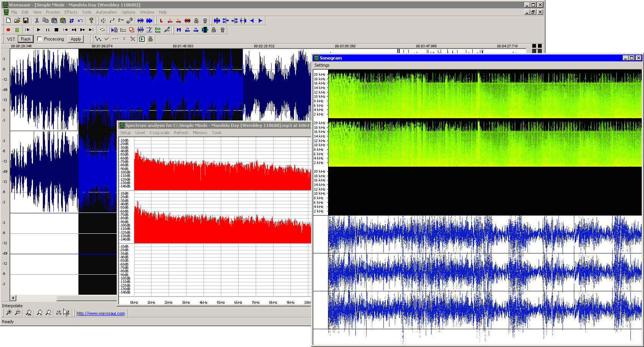Screen dimensions: 644x347
Task: Expand the Level menu in Spectrum analysis
Action: pyautogui.click(x=140, y=133)
